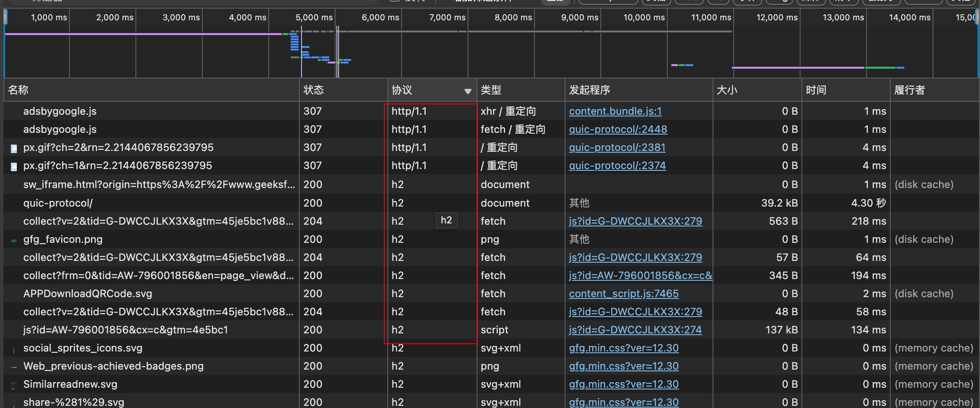The height and width of the screenshot is (408, 980).
Task: Open the quic-protocol/:2448 initiator link
Action: [x=618, y=129]
